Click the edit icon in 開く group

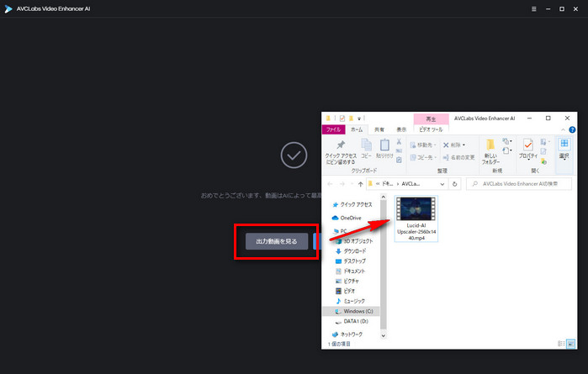543,151
